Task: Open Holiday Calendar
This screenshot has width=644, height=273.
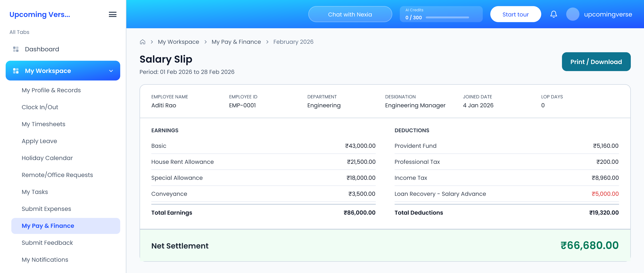Action: point(47,158)
